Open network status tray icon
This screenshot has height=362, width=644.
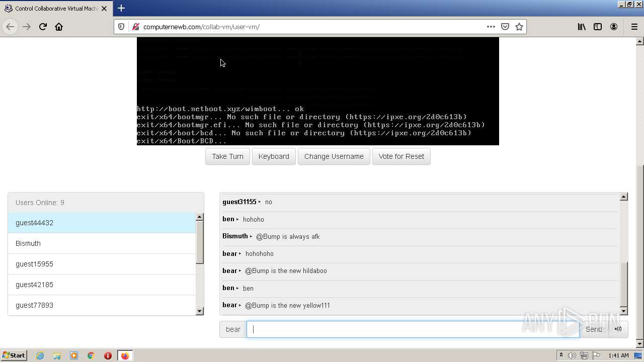pyautogui.click(x=584, y=355)
